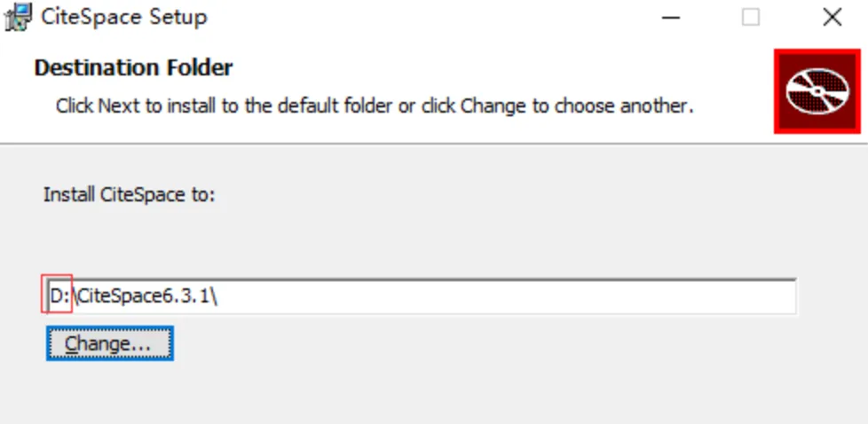This screenshot has width=868, height=424.
Task: Click the CiteSpace Setup window title text
Action: 124,17
